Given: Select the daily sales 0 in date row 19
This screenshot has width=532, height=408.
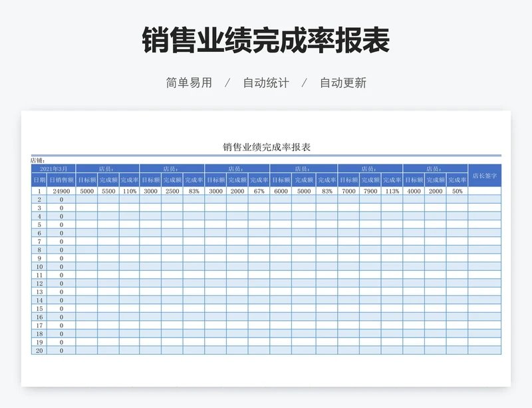Looking at the screenshot, I should pos(61,342).
